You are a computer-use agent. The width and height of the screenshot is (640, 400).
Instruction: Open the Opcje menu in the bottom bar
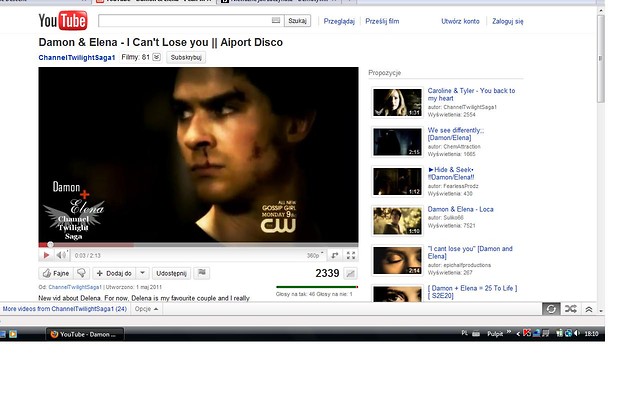[147, 309]
